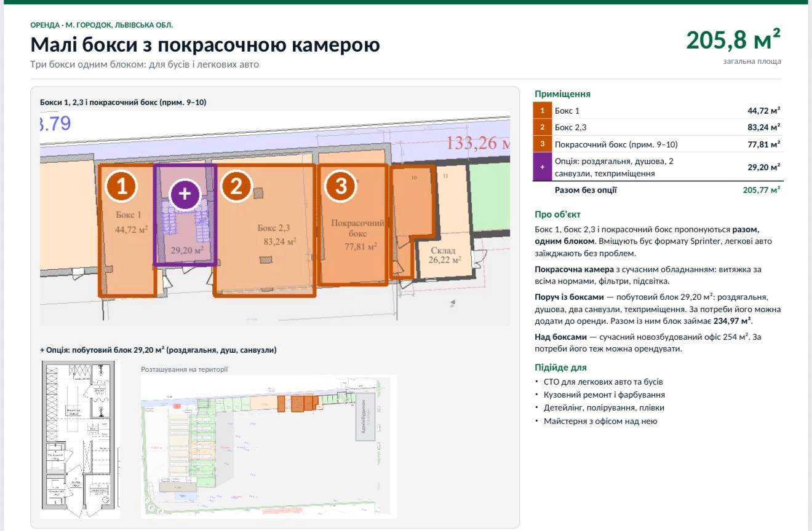The image size is (812, 531).
Task: Click the orange badge 2 beside Бокс 2,3
Action: pos(542,127)
